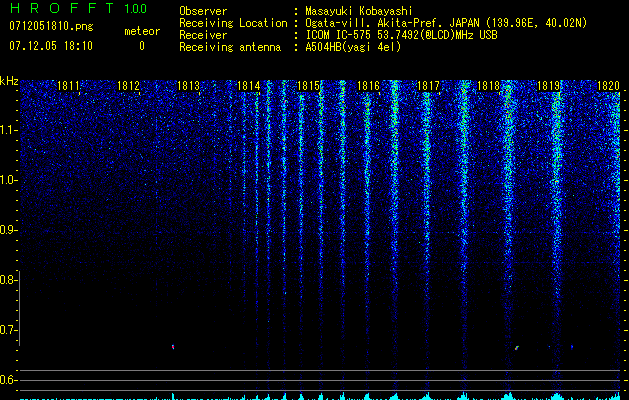629x400 pixels.
Task: Select the filename 0712051810.png
Action: [x=51, y=26]
